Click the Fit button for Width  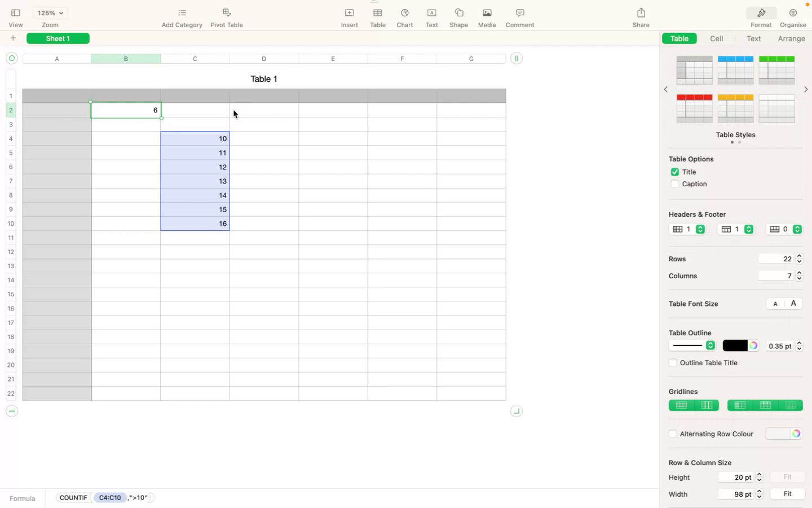click(x=787, y=494)
